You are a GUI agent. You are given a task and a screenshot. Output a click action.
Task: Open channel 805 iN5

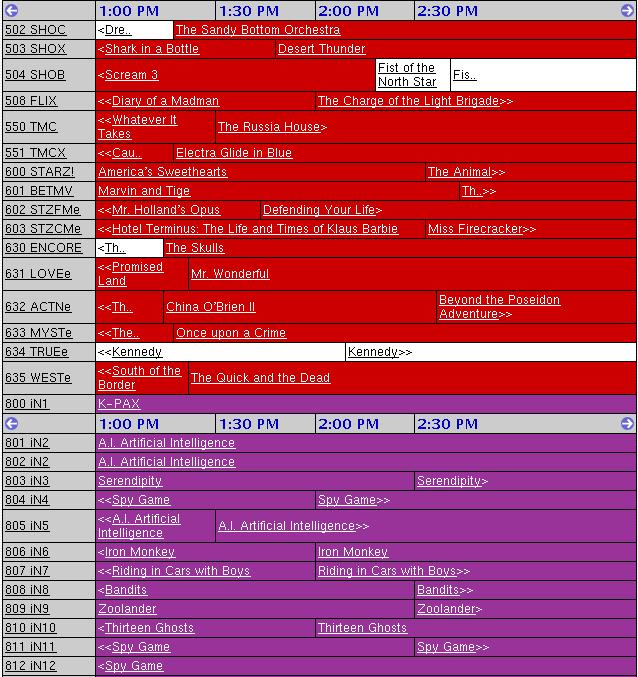(27, 525)
